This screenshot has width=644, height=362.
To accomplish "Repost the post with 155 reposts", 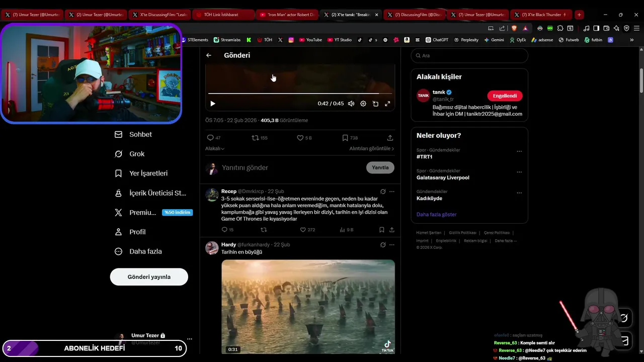I will (x=259, y=138).
